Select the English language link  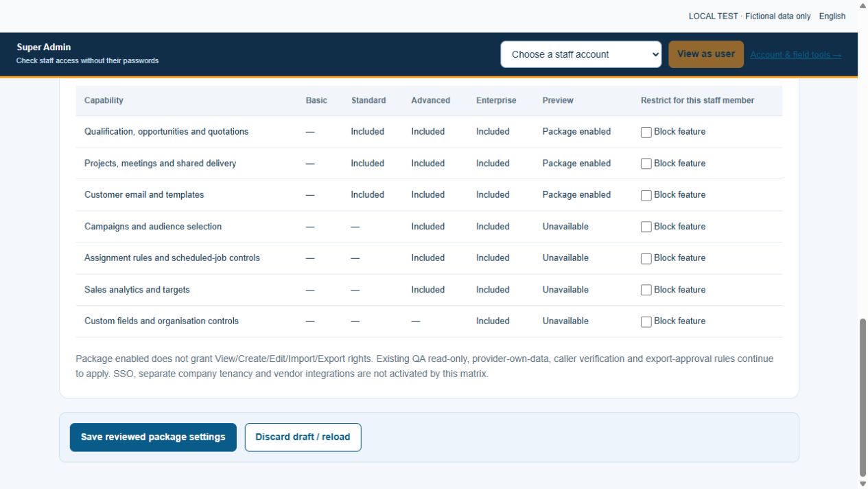point(832,16)
